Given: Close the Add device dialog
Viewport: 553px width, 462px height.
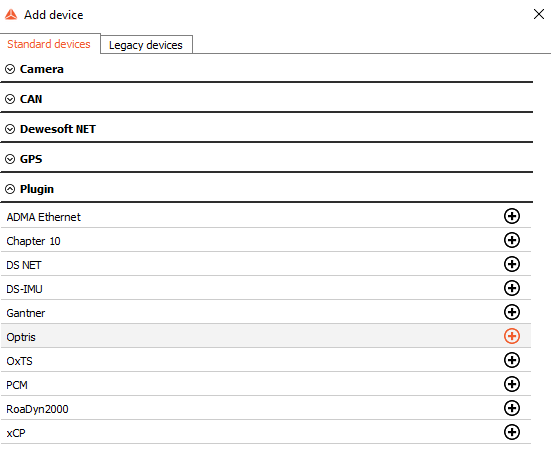Looking at the screenshot, I should [539, 14].
